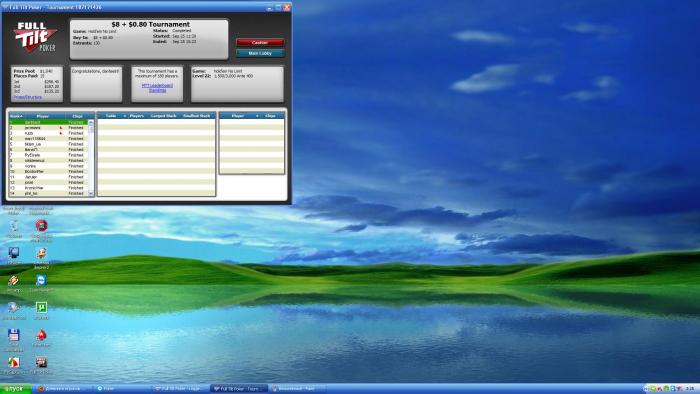
Task: Sort standings by the left Player column header
Action: [42, 116]
